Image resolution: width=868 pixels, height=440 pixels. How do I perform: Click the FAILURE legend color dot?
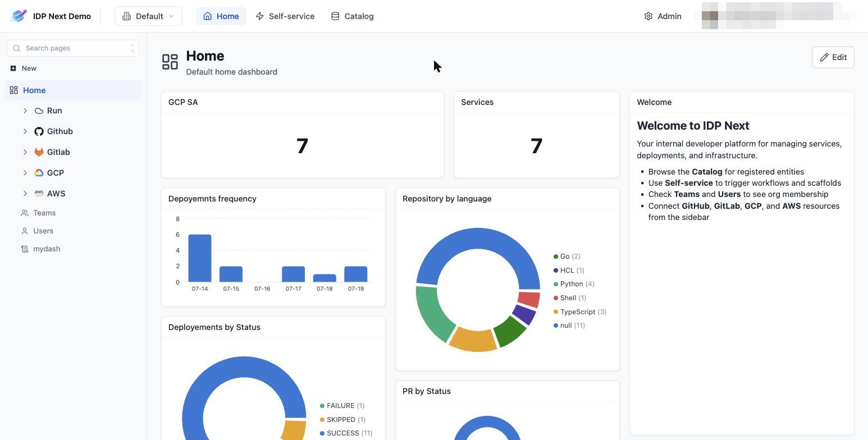click(x=322, y=406)
